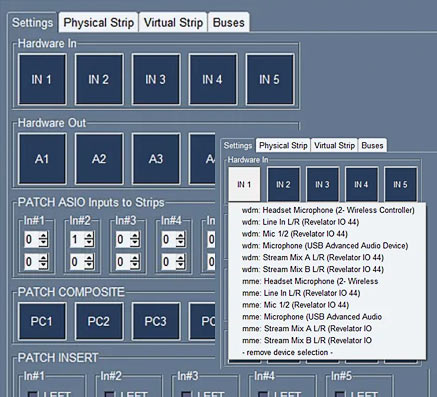Image resolution: width=437 pixels, height=397 pixels.
Task: Open Physical Strip tab in large window
Action: [98, 22]
